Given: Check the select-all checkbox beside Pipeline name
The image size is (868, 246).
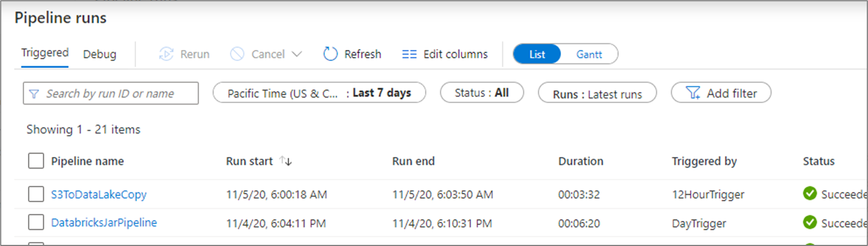Looking at the screenshot, I should 36,161.
